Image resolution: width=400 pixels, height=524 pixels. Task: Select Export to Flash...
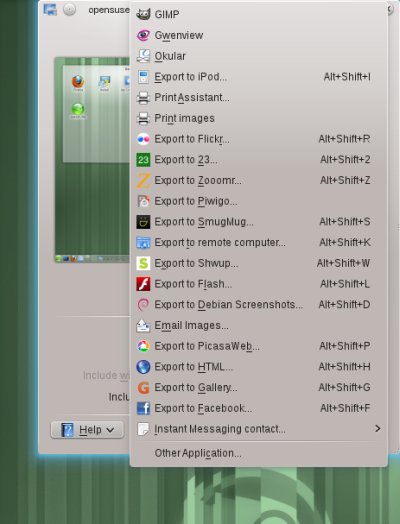click(258, 284)
